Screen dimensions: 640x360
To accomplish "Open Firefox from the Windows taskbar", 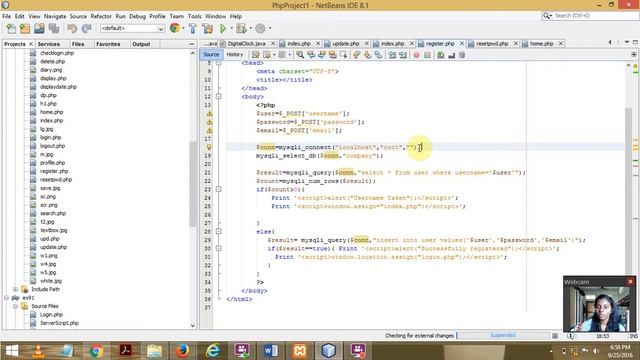I will (182, 351).
